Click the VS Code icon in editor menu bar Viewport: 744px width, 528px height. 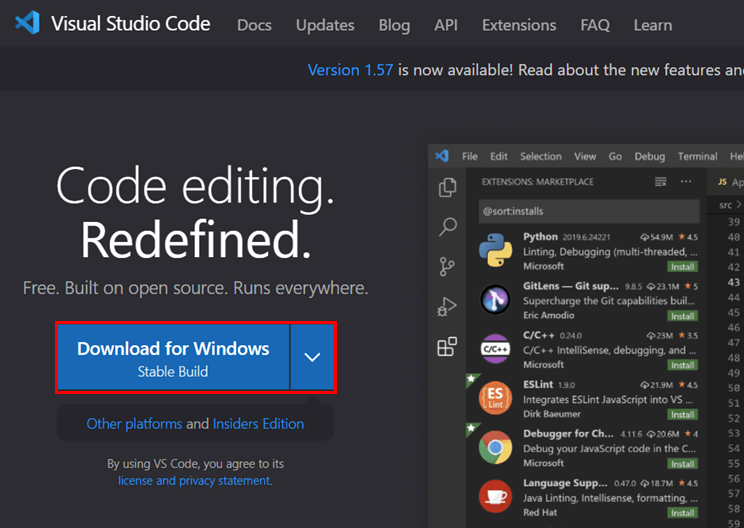[442, 156]
